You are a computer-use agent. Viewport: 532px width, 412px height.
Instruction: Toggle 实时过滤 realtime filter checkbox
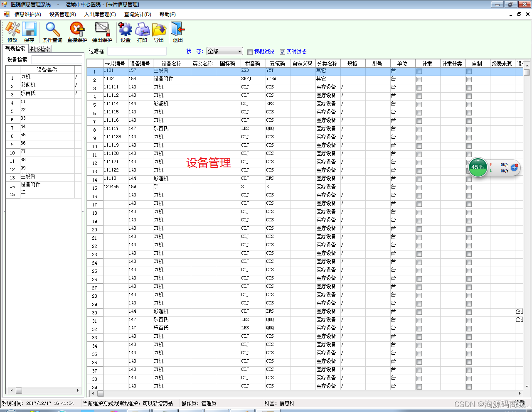[282, 52]
